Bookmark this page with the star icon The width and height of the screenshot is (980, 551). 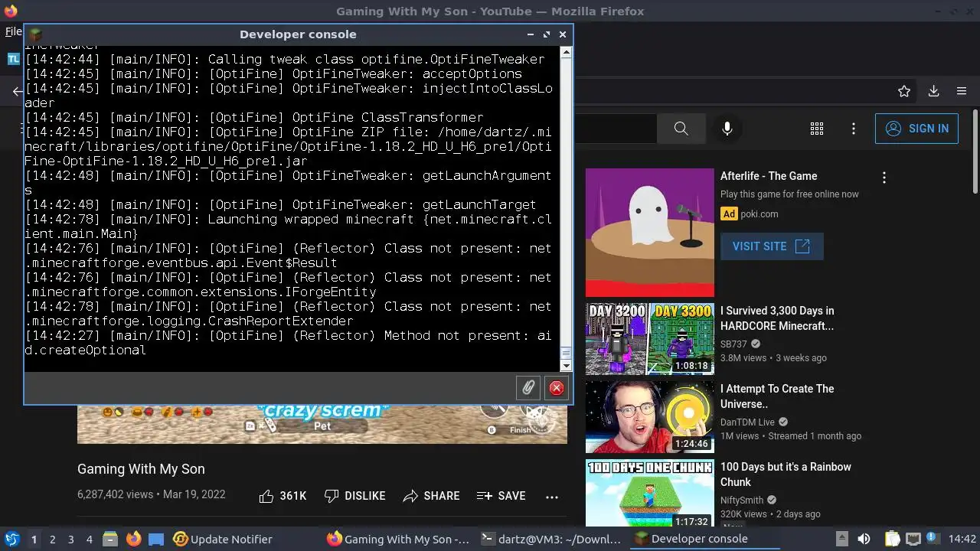point(904,91)
